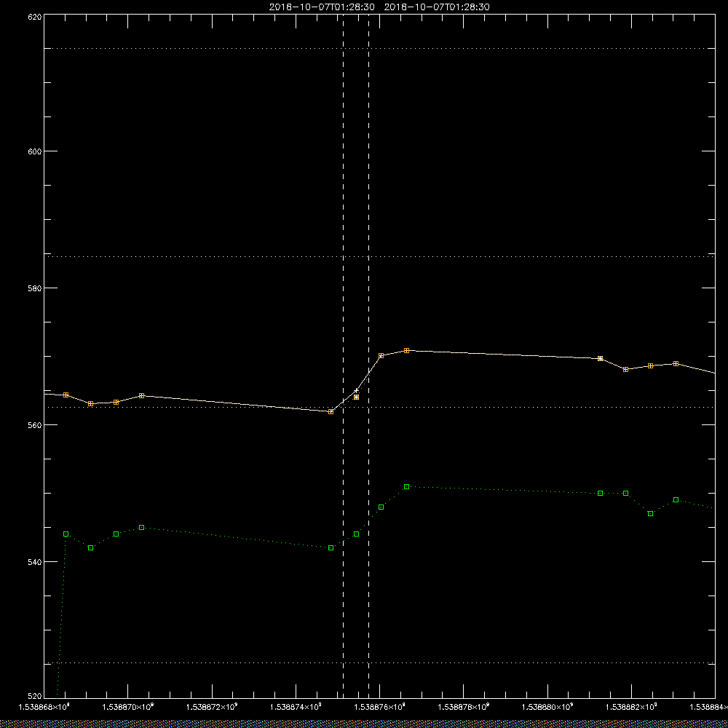Screen dimensions: 728x728
Task: Click the 1.538882×10⁹ x-axis label
Action: pyautogui.click(x=632, y=707)
